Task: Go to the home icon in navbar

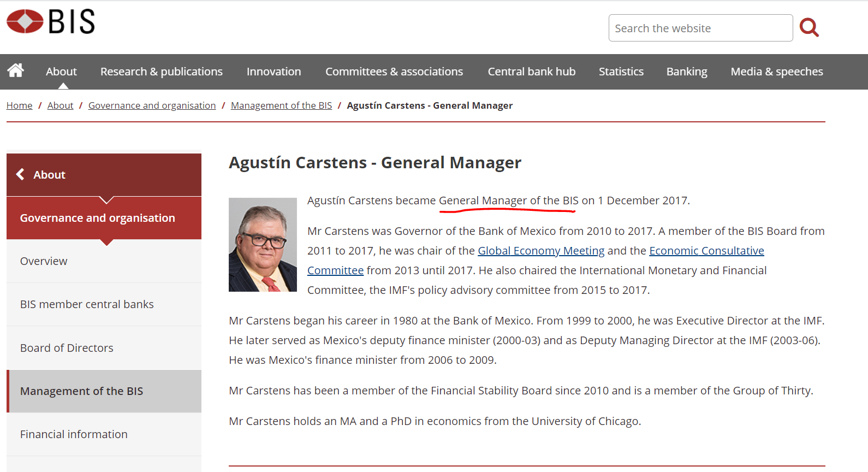Action: [16, 70]
